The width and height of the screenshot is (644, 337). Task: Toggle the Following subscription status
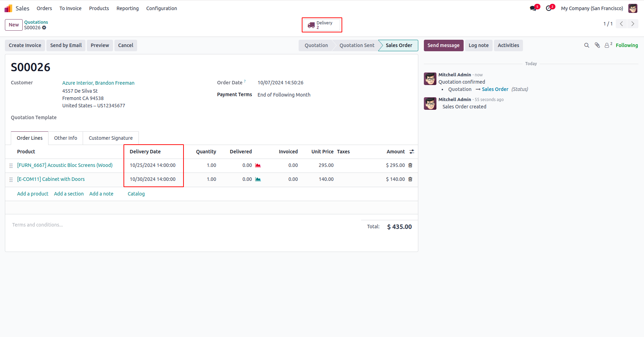(x=627, y=45)
